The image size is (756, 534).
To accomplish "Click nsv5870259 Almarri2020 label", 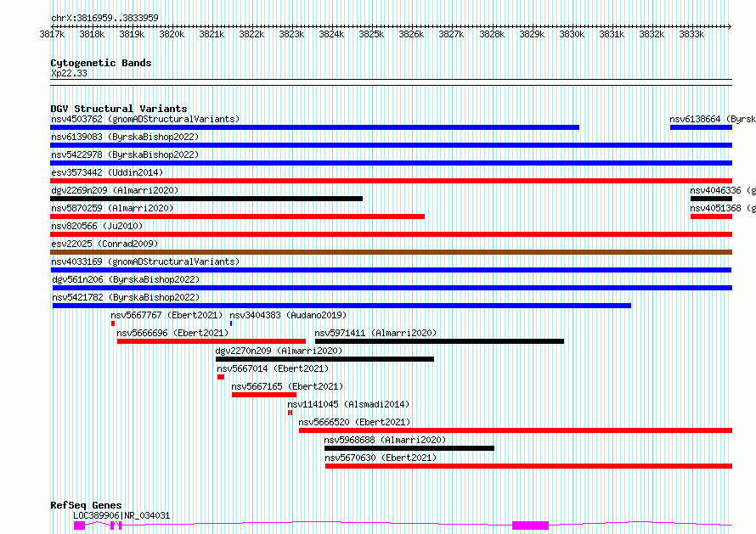I will pos(112,208).
